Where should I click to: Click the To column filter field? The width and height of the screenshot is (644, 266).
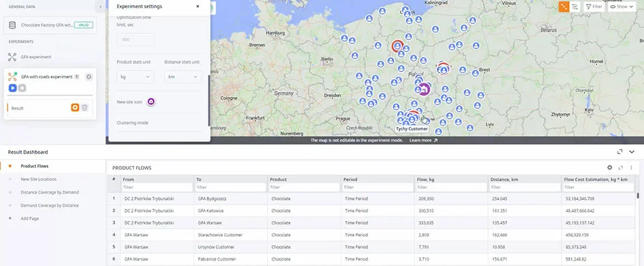click(231, 187)
